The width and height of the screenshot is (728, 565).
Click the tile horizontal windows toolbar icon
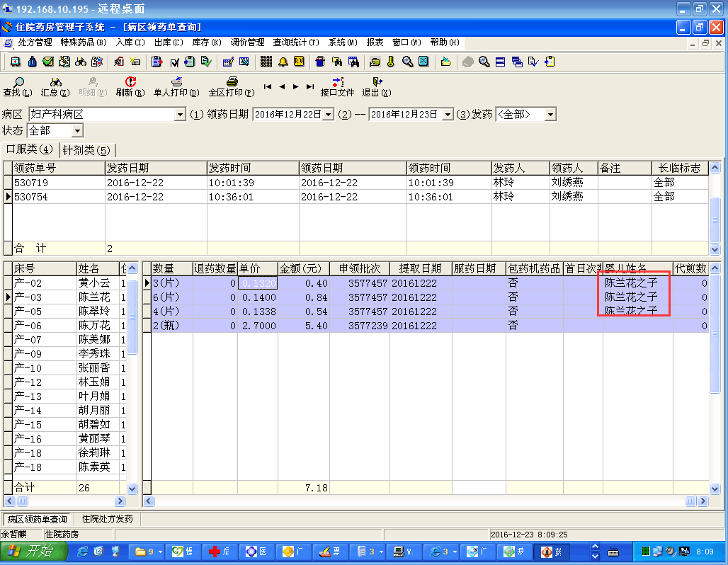click(x=500, y=62)
